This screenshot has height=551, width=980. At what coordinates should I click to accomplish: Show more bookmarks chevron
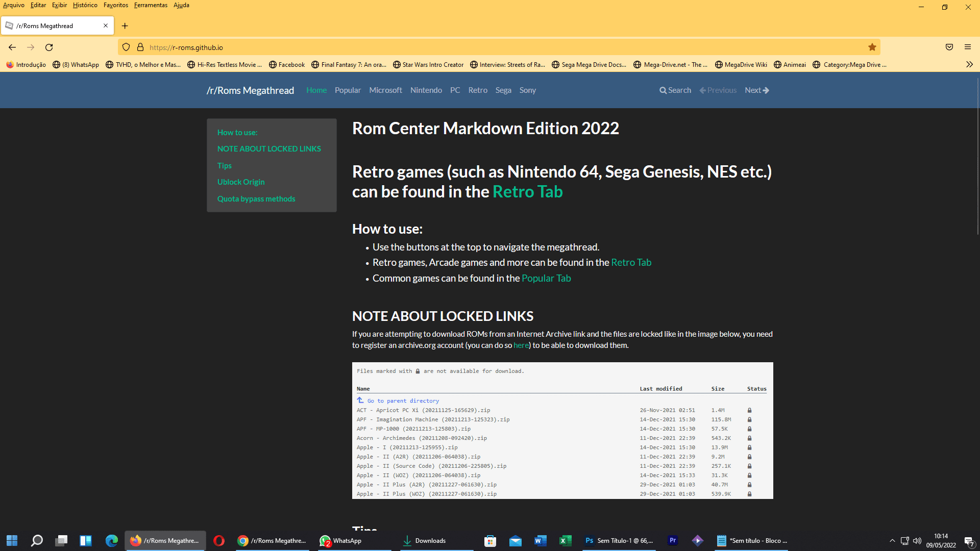(x=969, y=64)
